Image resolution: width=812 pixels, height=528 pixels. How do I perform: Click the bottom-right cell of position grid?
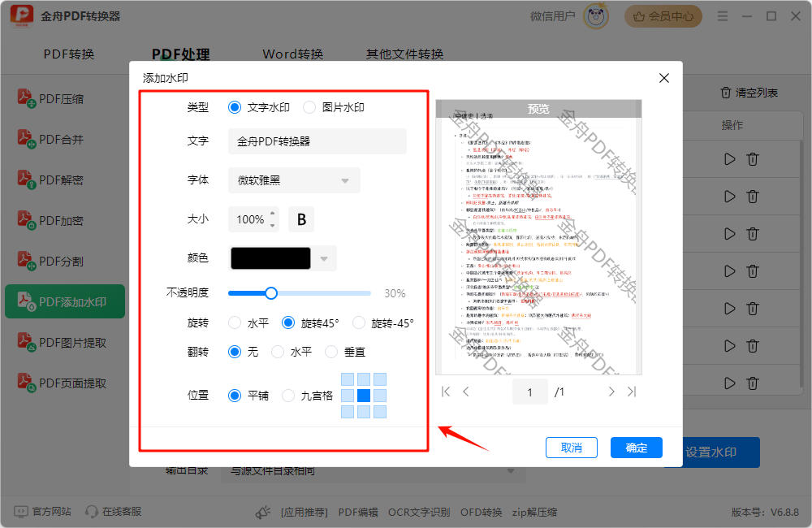coord(380,412)
